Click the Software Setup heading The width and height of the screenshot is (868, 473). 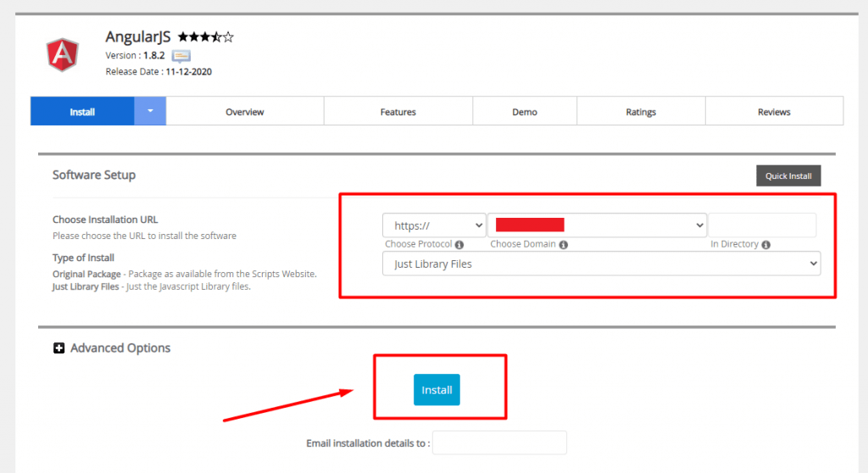[x=94, y=175]
